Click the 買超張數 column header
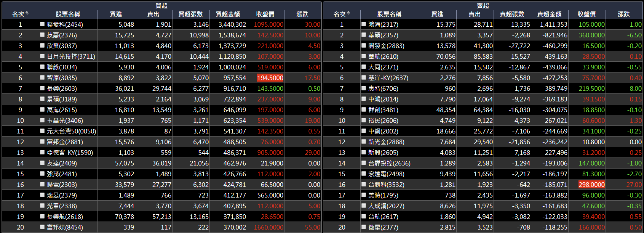The width and height of the screenshot is (644, 233). 191,14
